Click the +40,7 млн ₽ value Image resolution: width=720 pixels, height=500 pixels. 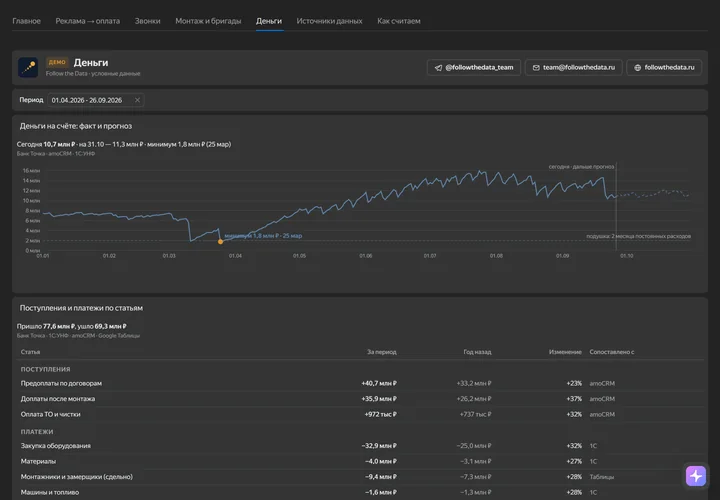point(379,383)
